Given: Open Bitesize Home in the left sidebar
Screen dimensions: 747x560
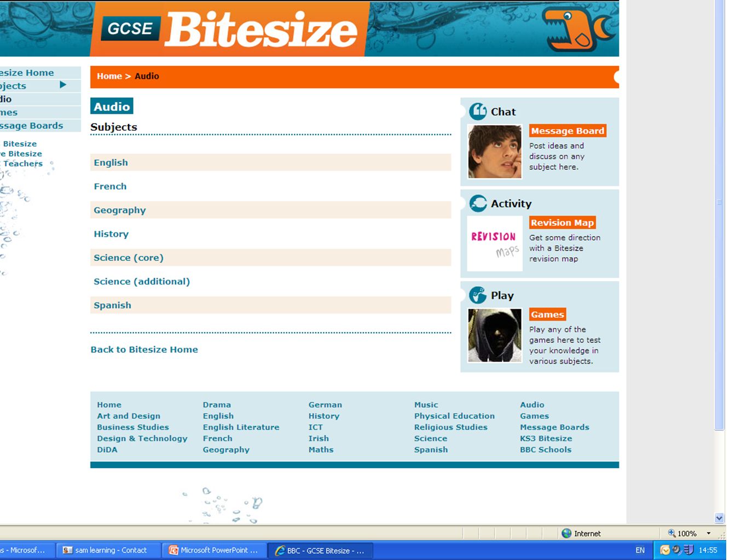Looking at the screenshot, I should tap(27, 73).
